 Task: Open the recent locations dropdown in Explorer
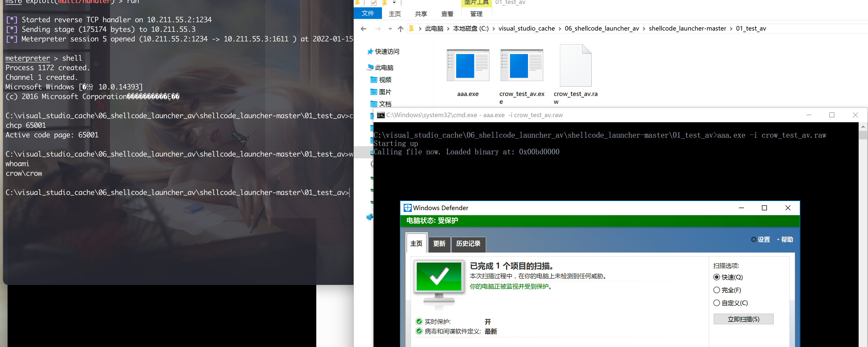tap(390, 29)
